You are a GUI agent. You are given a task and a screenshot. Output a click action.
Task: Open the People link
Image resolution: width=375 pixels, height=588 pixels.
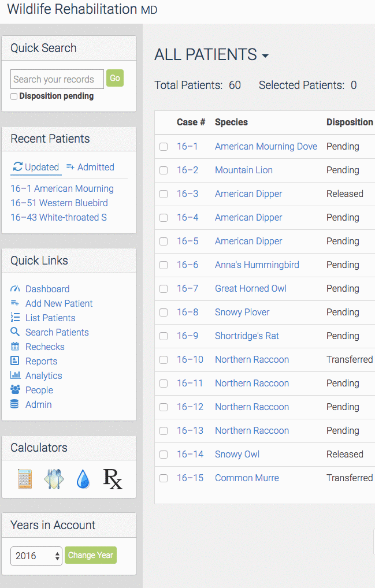pos(39,390)
